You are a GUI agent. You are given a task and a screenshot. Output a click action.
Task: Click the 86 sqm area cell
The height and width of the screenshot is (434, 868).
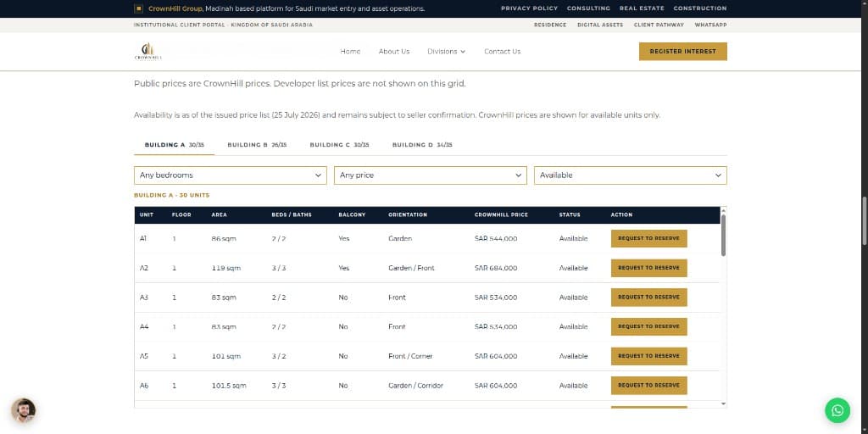(x=224, y=238)
